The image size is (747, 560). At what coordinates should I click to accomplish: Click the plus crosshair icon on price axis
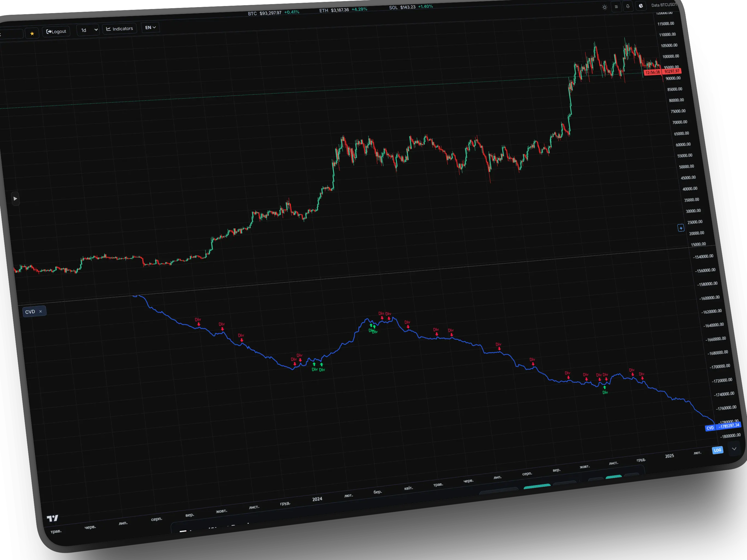(x=681, y=228)
